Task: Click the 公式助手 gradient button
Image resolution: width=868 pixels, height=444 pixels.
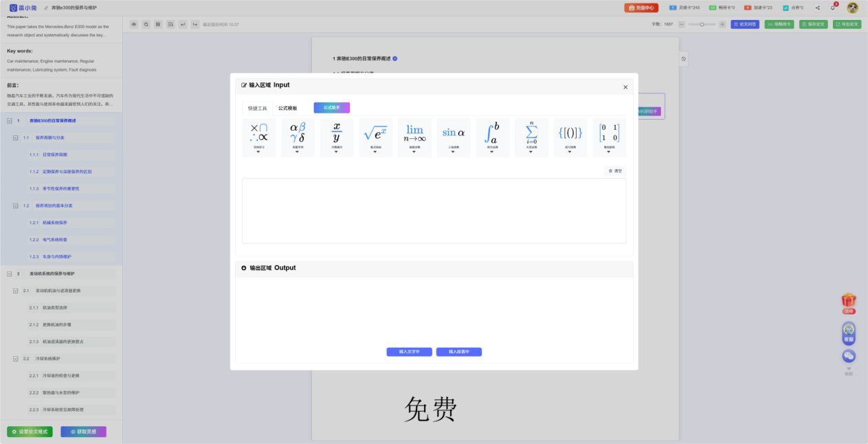Action: (x=332, y=107)
